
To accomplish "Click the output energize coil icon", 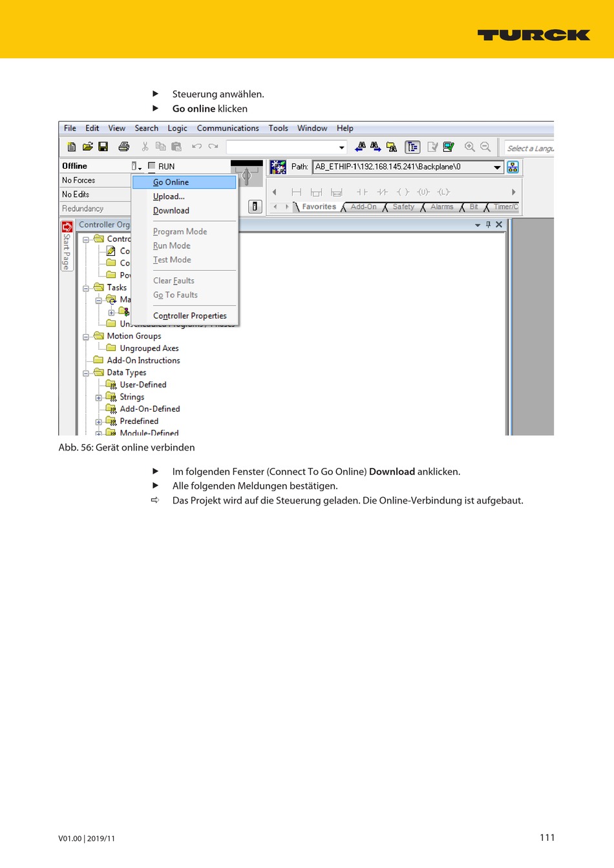I will point(403,192).
